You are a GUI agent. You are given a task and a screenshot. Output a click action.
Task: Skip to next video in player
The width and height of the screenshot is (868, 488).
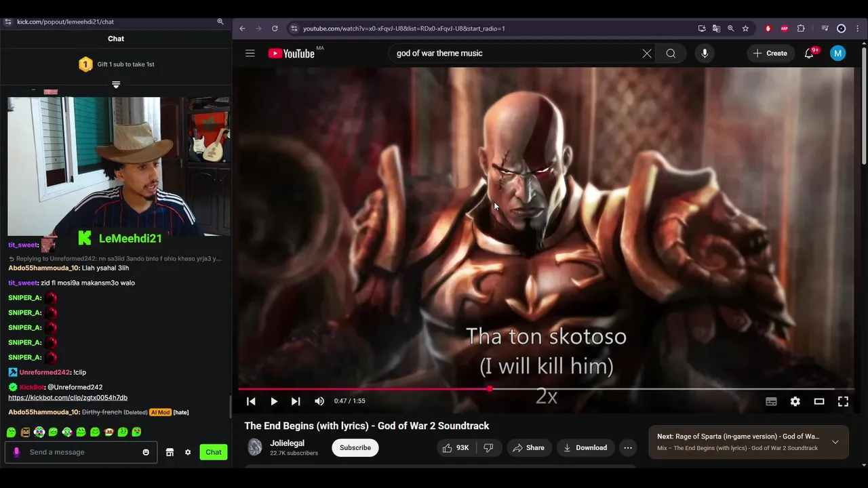tap(296, 401)
